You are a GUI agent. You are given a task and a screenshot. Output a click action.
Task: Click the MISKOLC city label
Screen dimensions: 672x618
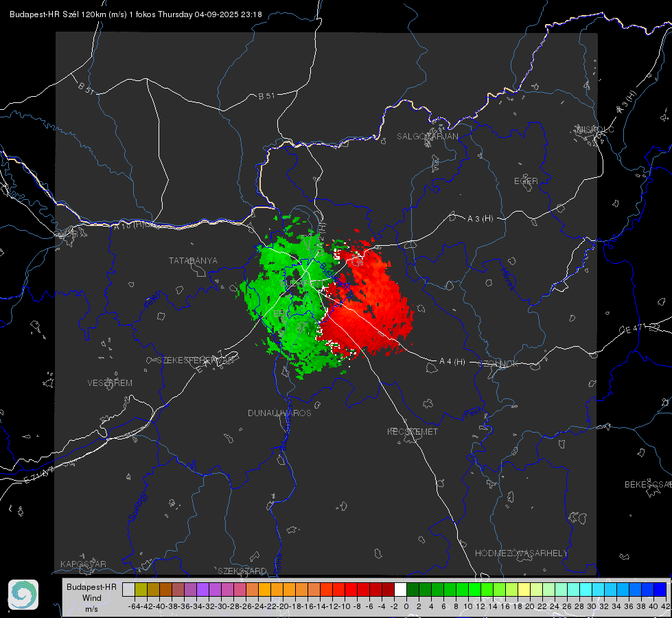coord(595,129)
